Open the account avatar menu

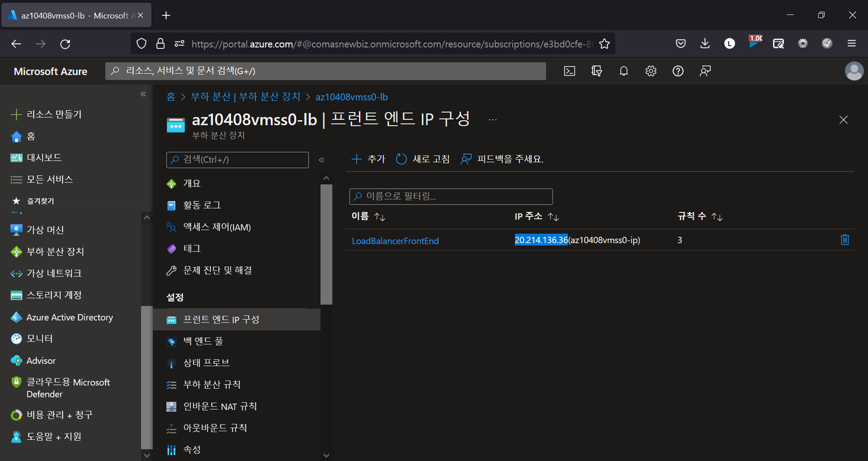point(854,71)
